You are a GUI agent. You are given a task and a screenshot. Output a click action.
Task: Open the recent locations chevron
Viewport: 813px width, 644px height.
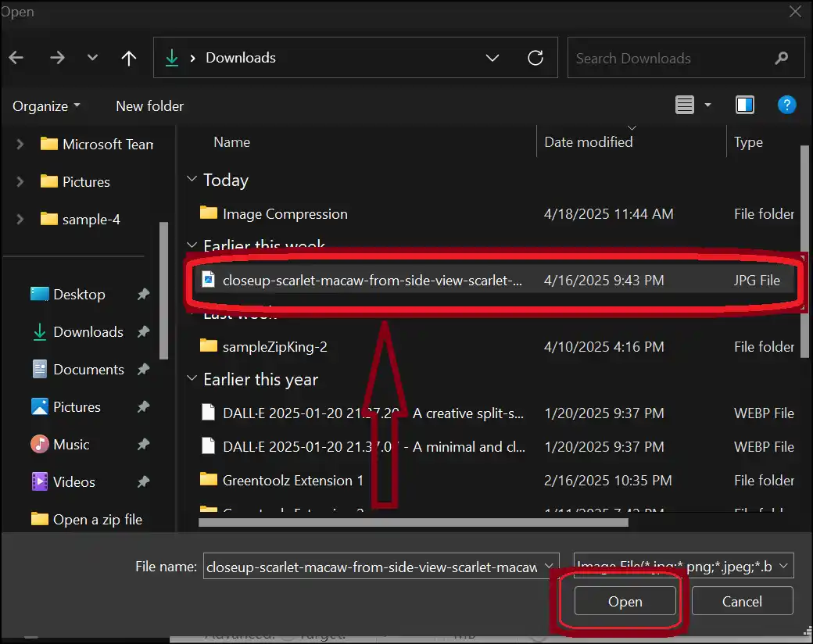92,57
